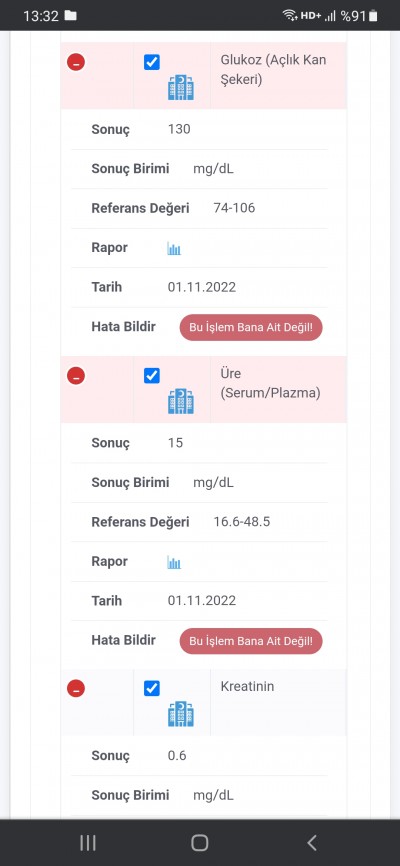Tap the hospital icon beside Üre
Screen dimensions: 400x866
point(181,402)
